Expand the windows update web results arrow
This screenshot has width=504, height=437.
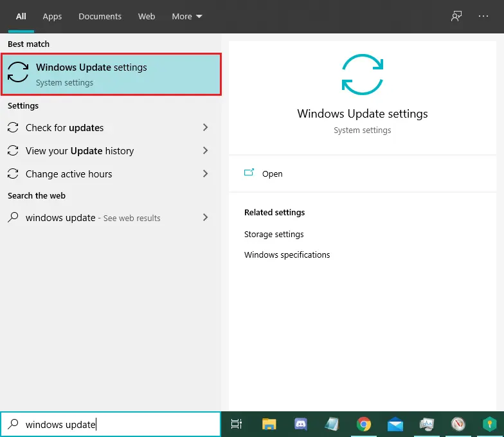206,217
